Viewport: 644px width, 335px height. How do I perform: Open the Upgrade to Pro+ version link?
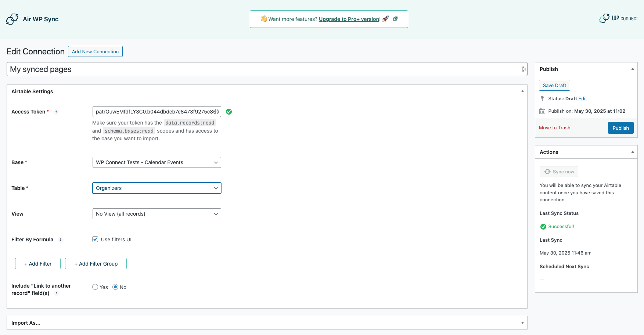pyautogui.click(x=349, y=19)
